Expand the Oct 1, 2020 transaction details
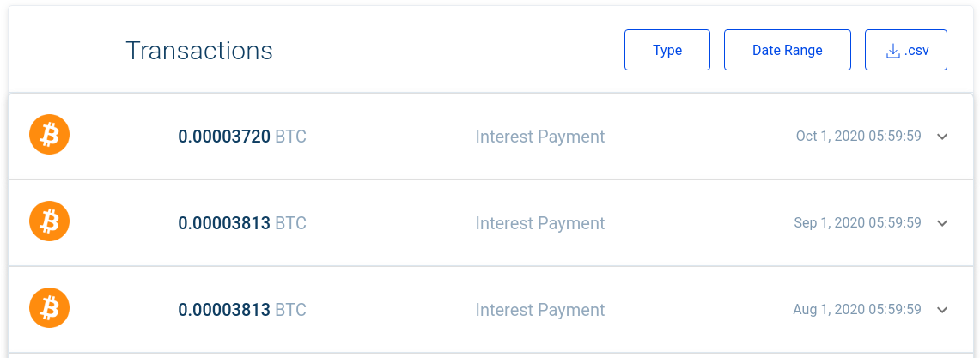Screen dimensions: 980x358 point(942,137)
